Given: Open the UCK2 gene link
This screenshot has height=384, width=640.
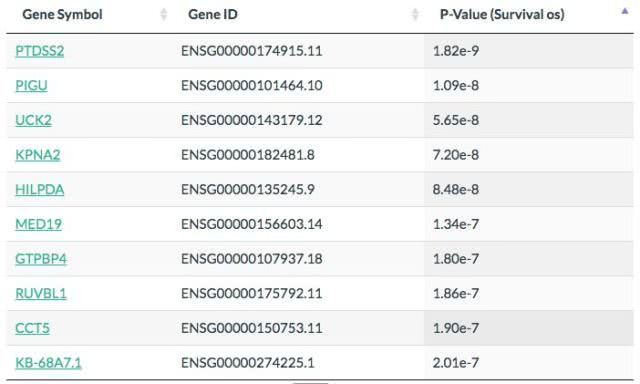Looking at the screenshot, I should click(33, 120).
